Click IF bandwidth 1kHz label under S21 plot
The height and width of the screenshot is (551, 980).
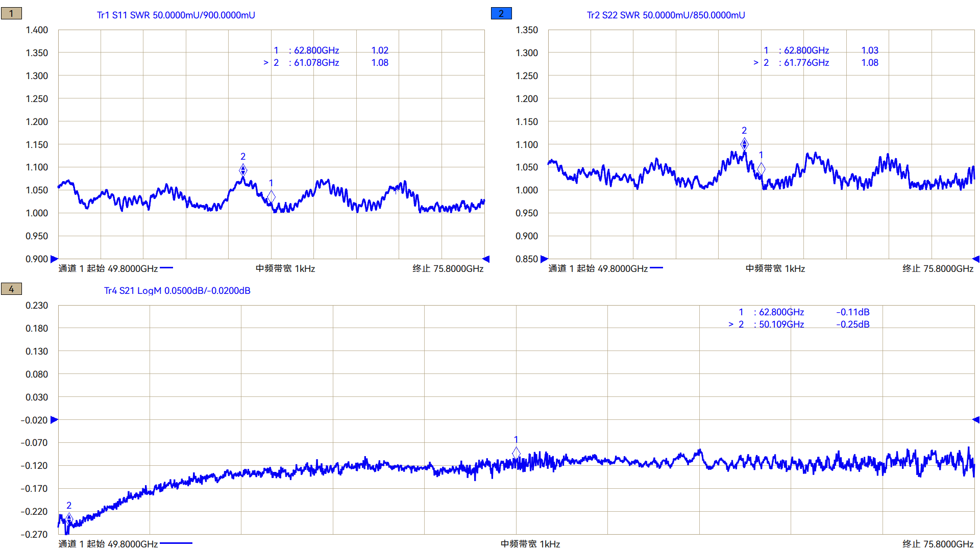[x=530, y=544]
